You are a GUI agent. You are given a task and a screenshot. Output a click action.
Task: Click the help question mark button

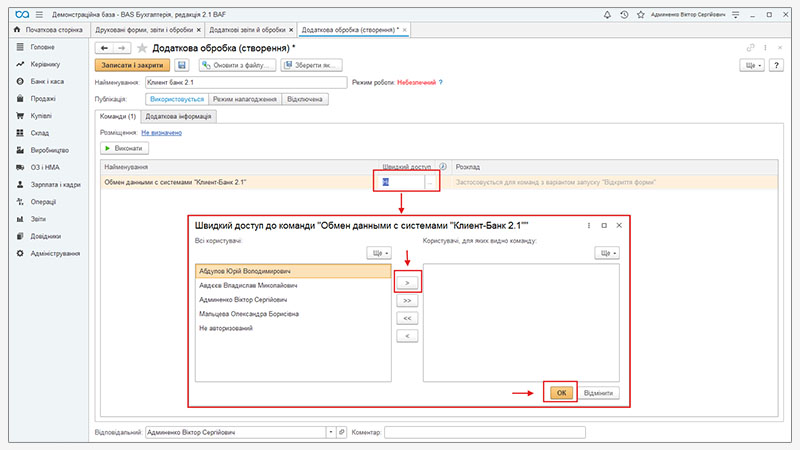(x=775, y=65)
